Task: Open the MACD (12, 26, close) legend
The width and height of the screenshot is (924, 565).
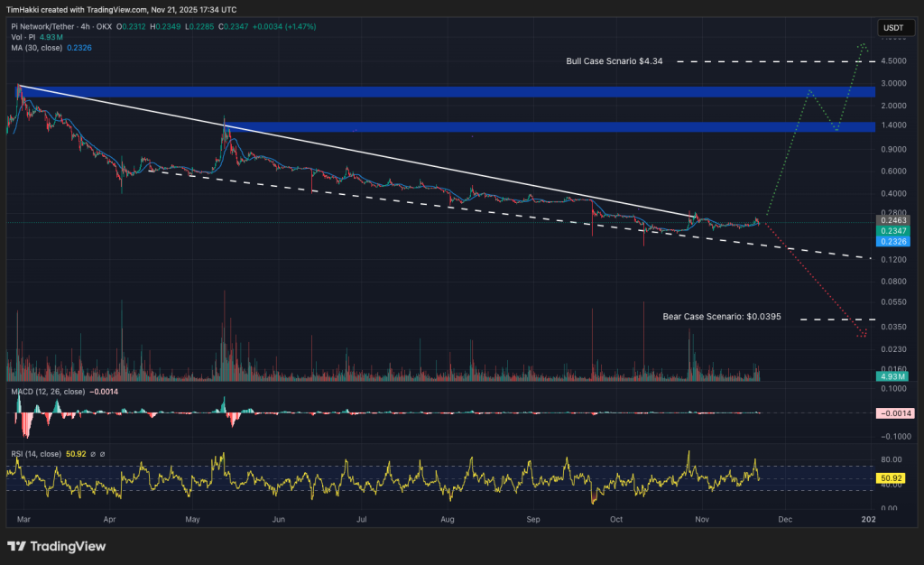Action: tap(47, 392)
